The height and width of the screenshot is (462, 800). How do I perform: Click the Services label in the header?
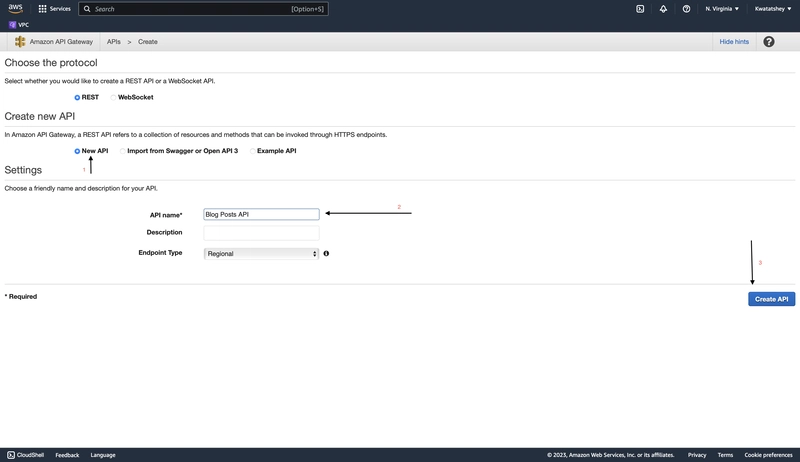click(60, 9)
